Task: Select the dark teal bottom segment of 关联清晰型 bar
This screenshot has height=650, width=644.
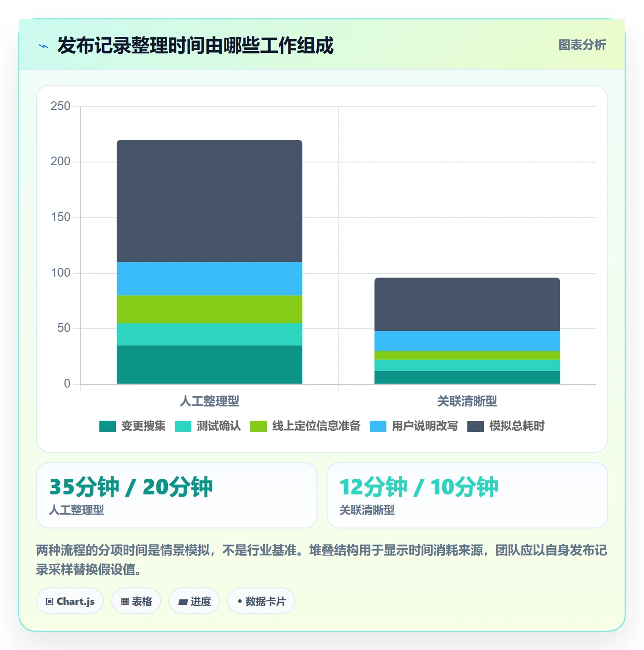Action: click(x=467, y=377)
